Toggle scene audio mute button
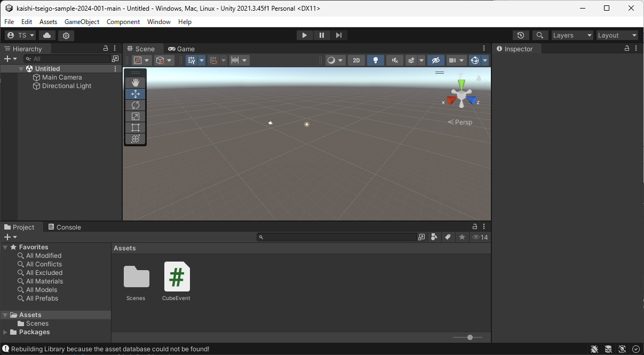This screenshot has height=355, width=644. pyautogui.click(x=395, y=60)
